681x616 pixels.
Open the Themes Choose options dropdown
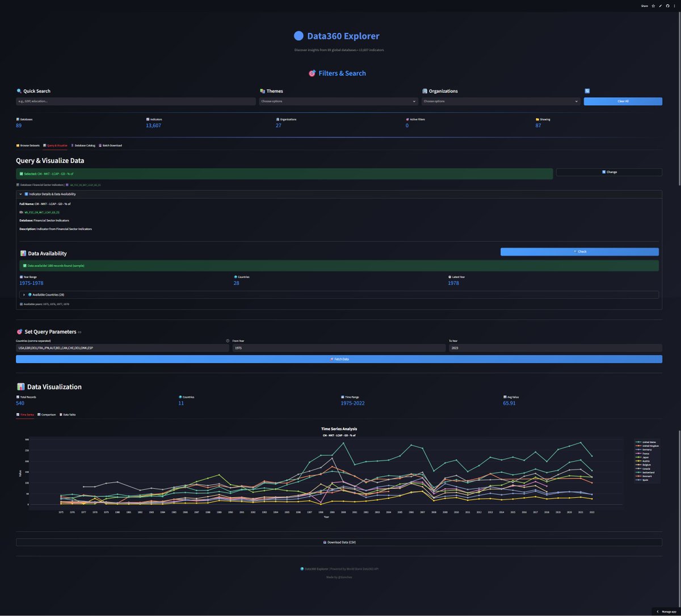tap(338, 101)
